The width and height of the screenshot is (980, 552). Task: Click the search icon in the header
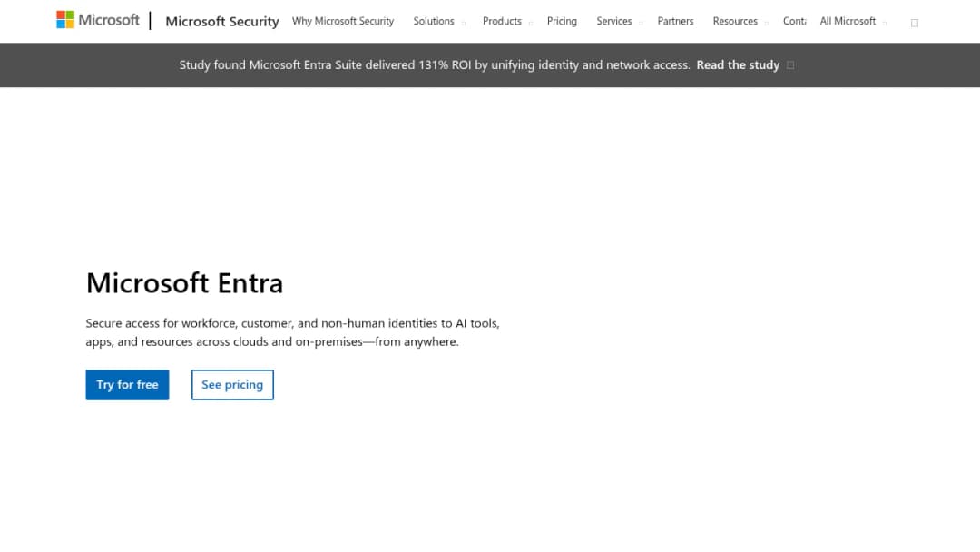(x=915, y=23)
